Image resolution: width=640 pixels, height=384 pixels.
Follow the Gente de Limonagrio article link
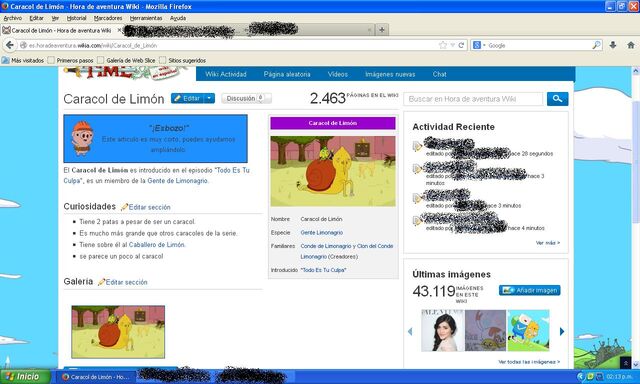(x=177, y=181)
